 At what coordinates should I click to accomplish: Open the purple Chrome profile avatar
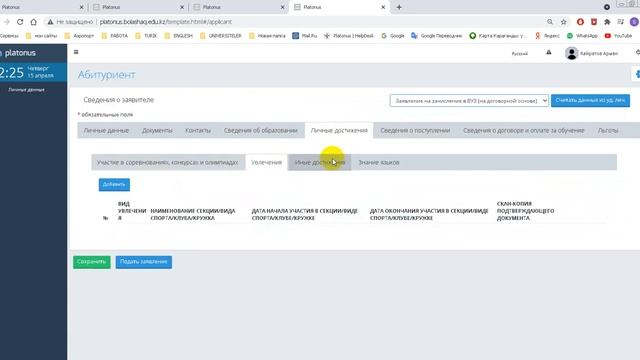(x=634, y=22)
